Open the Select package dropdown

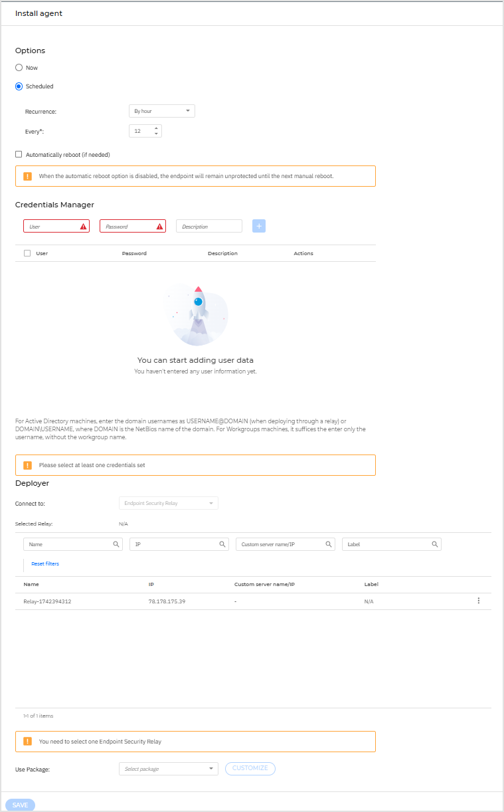(168, 769)
